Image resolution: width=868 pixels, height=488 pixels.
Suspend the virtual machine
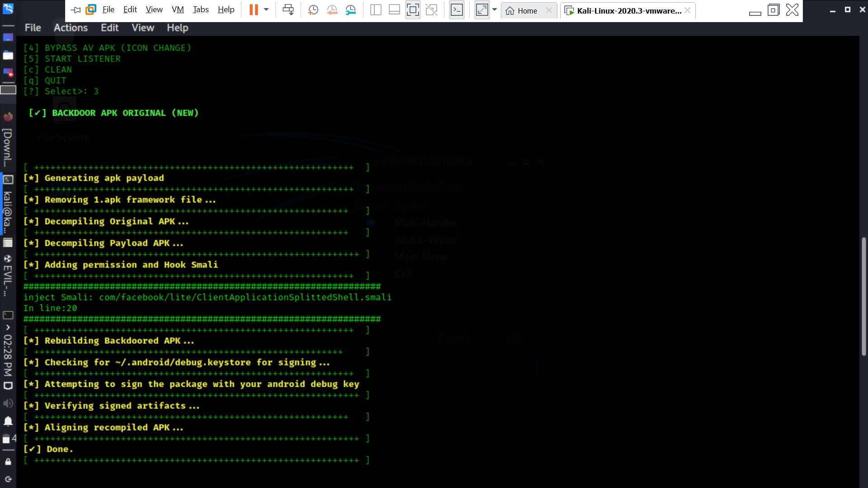pyautogui.click(x=255, y=9)
